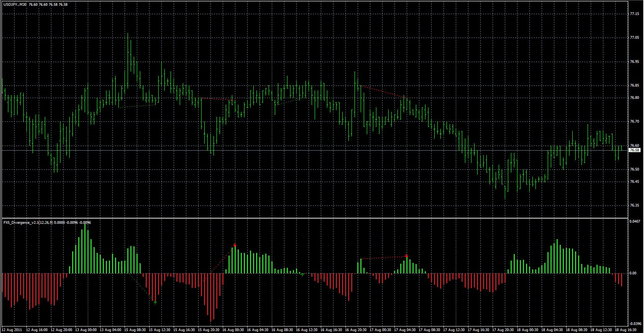The image size is (644, 333).
Task: Click the "15 Aug 16:30" time label
Action: [x=184, y=330]
